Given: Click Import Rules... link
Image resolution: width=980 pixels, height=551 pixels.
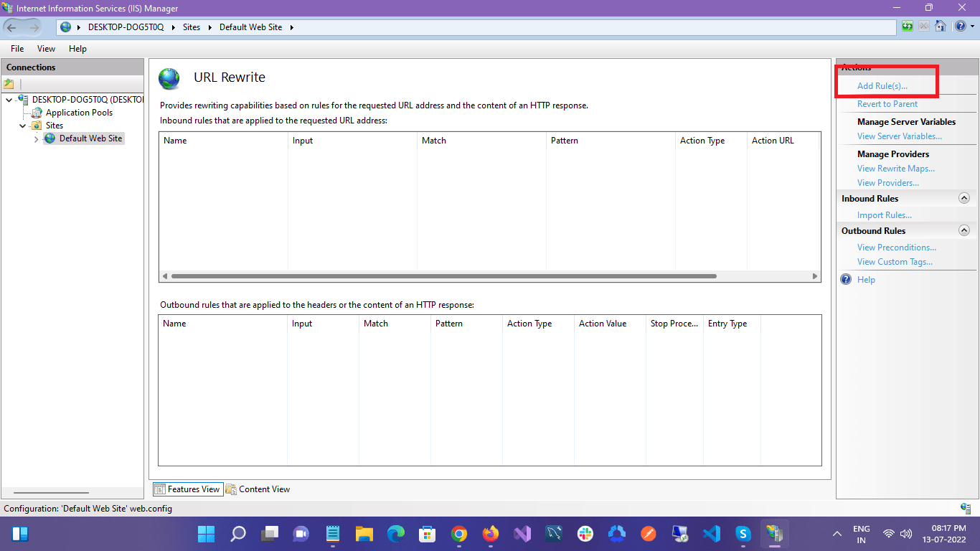Looking at the screenshot, I should coord(885,215).
